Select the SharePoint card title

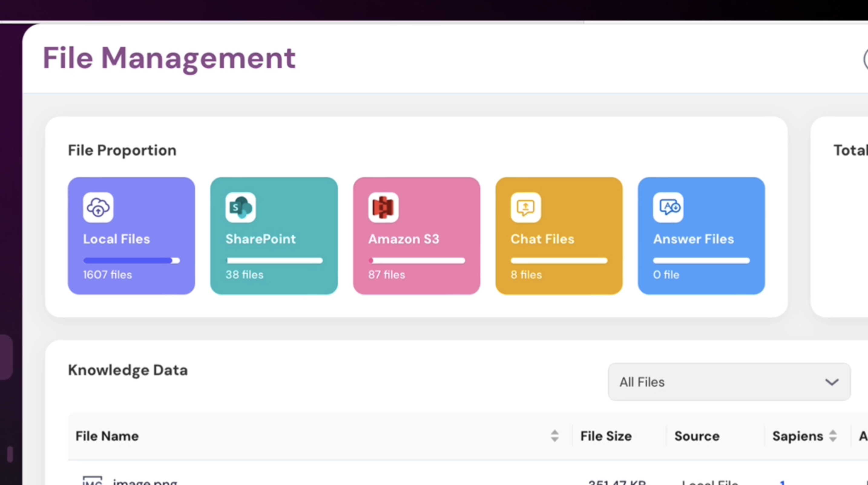(261, 239)
